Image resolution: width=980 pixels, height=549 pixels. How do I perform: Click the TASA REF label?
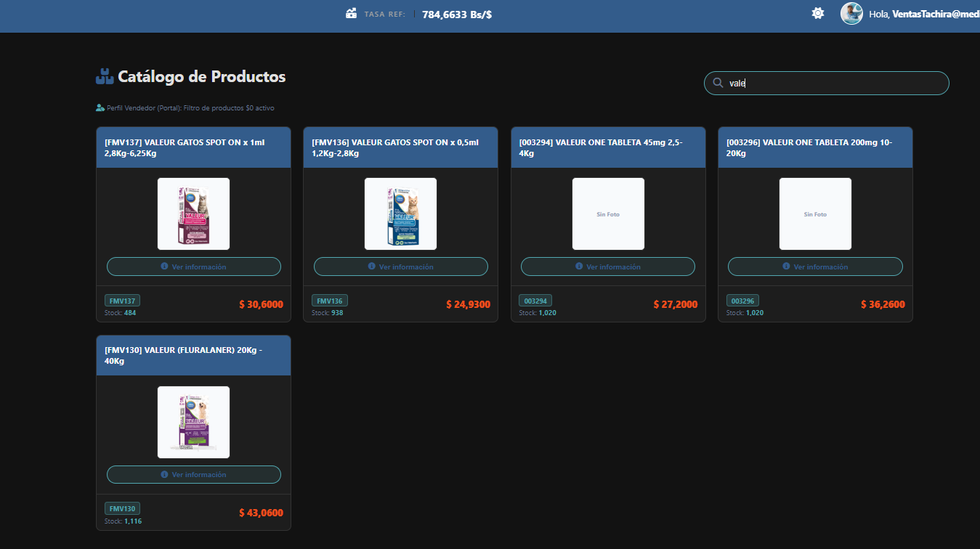384,14
